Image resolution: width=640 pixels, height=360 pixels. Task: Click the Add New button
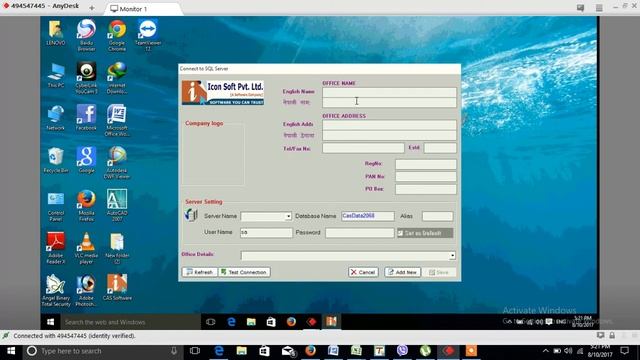402,272
